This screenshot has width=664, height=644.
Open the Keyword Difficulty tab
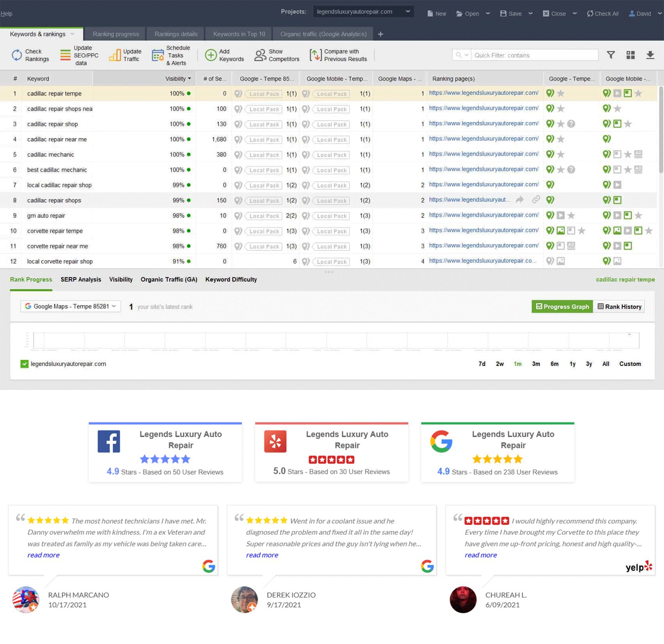tap(231, 279)
